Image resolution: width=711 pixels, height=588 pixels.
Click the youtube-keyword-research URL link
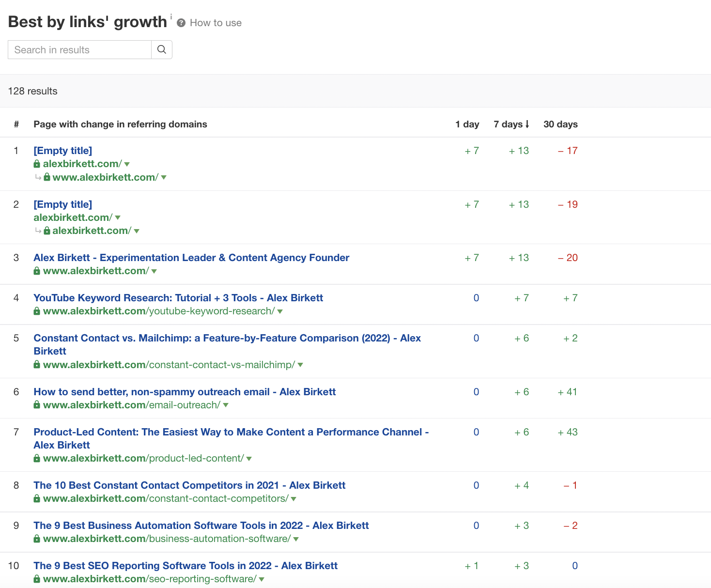coord(159,311)
